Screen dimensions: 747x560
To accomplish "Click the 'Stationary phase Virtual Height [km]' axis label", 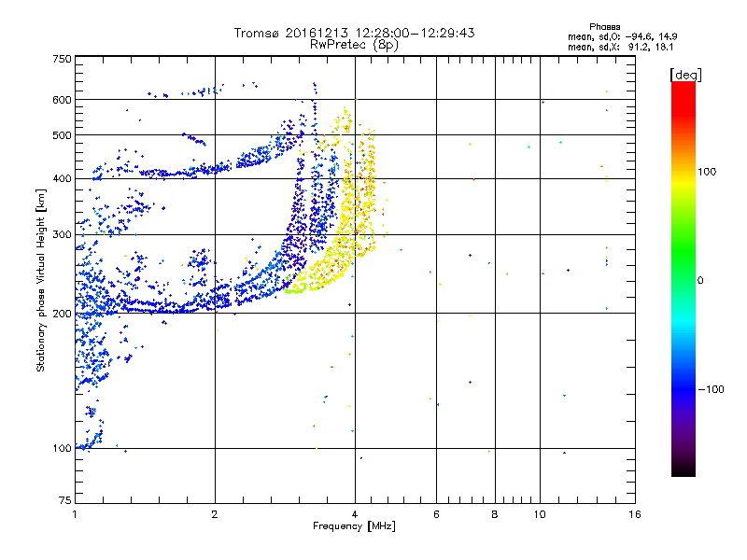I will click(x=41, y=280).
